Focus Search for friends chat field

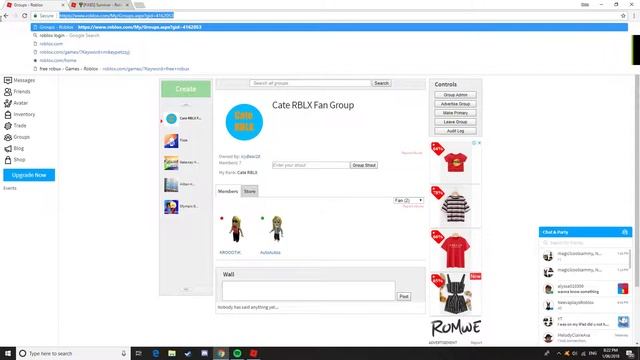[586, 243]
